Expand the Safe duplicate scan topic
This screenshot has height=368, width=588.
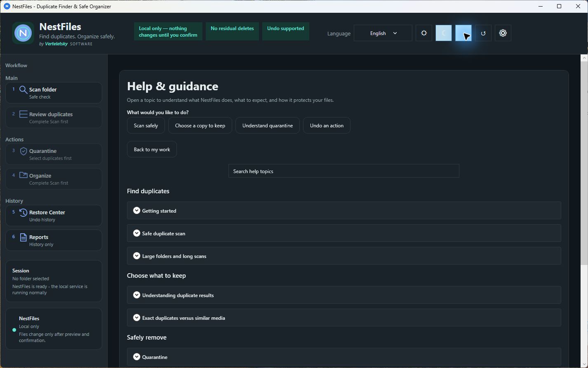[x=344, y=233]
